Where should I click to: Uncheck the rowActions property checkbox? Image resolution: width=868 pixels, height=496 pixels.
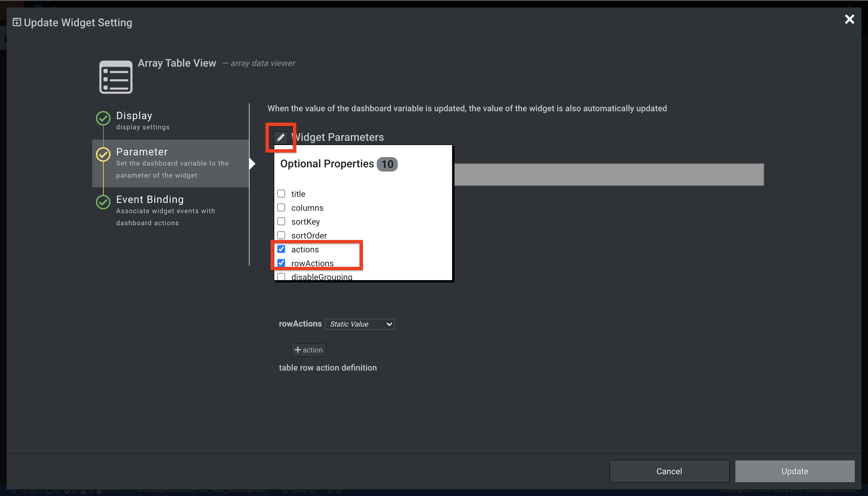281,263
